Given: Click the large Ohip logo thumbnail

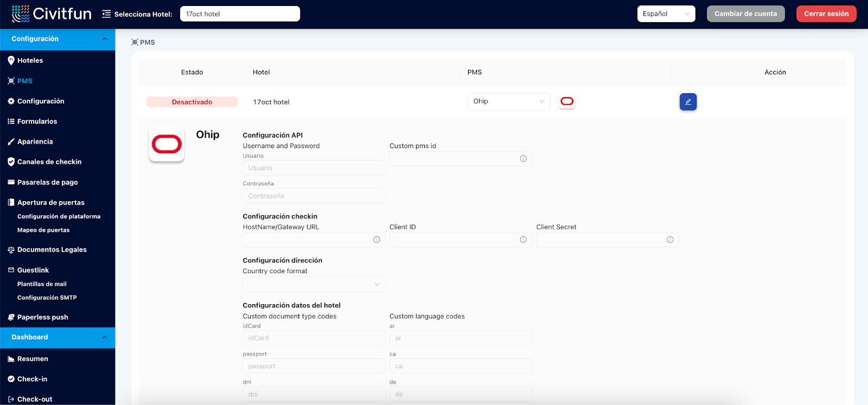Looking at the screenshot, I should coord(167,144).
